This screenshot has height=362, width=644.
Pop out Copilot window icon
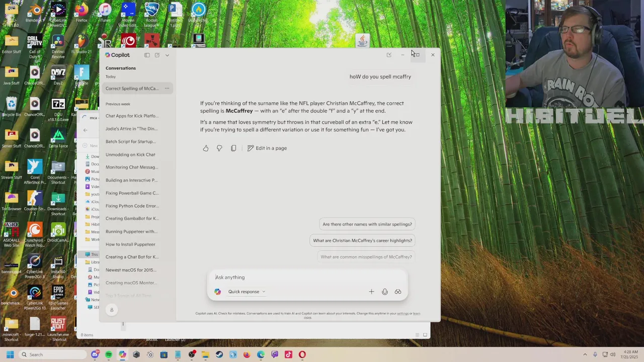click(389, 55)
